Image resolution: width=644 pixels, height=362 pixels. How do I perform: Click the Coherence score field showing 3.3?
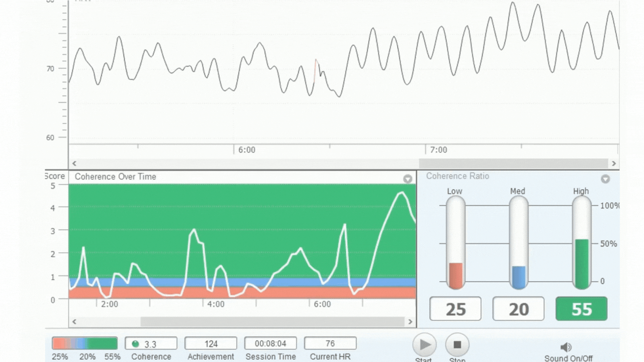click(x=151, y=344)
